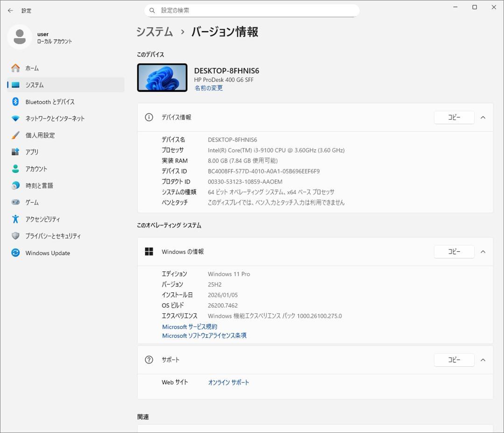Click the 設定の検索 search field
This screenshot has height=433, width=504.
tap(252, 10)
